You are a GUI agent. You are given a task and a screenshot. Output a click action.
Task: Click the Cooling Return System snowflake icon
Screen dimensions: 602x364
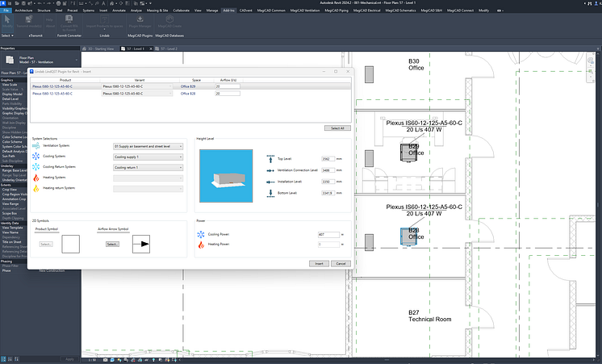coord(36,166)
